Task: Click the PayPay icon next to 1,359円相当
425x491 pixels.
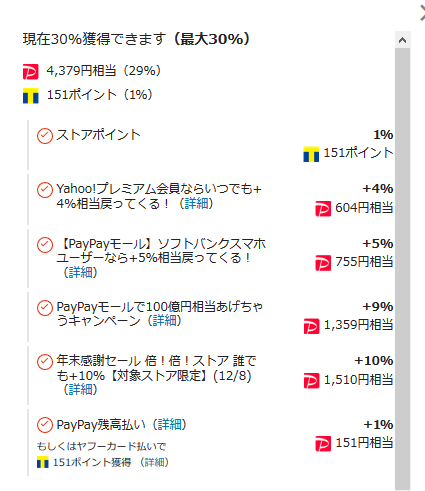Action: (x=311, y=326)
